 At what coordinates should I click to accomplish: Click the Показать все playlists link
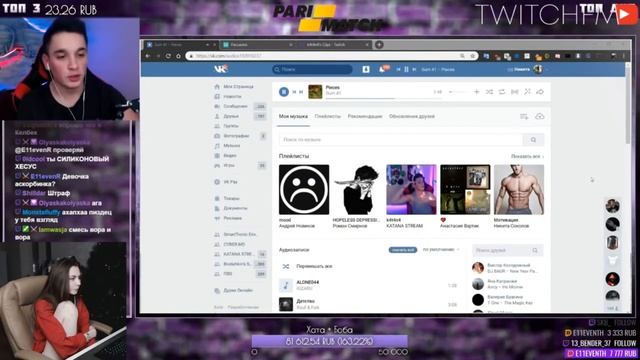(527, 156)
